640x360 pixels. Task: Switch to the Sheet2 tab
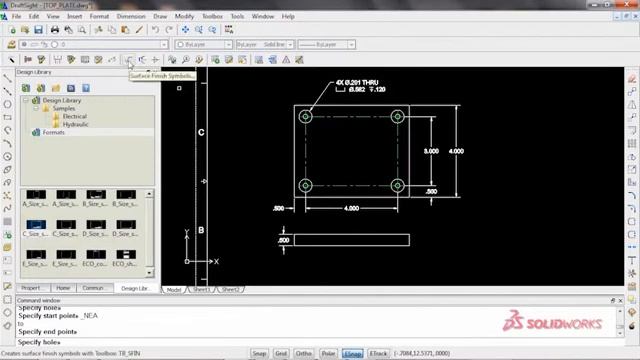coord(231,289)
